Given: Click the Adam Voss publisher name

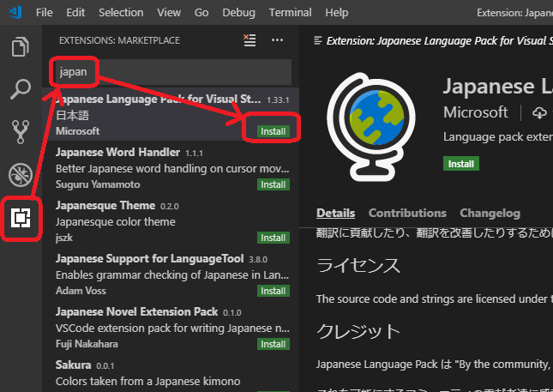Looking at the screenshot, I should point(81,291).
